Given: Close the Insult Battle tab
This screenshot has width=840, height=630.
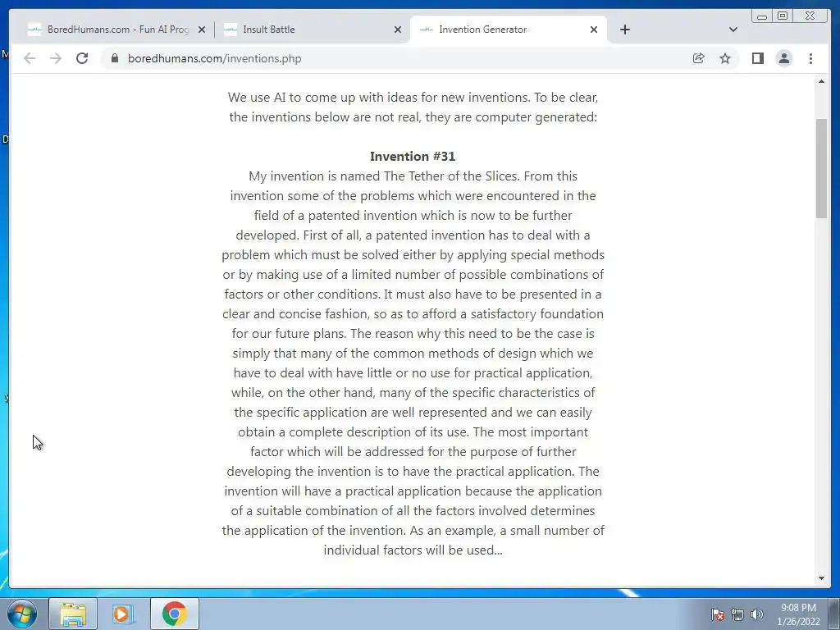Looking at the screenshot, I should tap(398, 30).
